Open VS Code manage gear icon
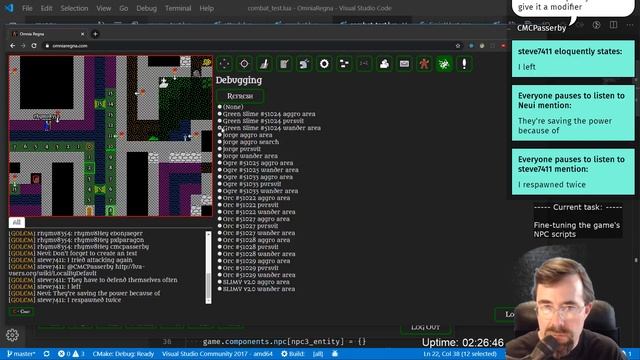The image size is (640, 360). pos(12,335)
